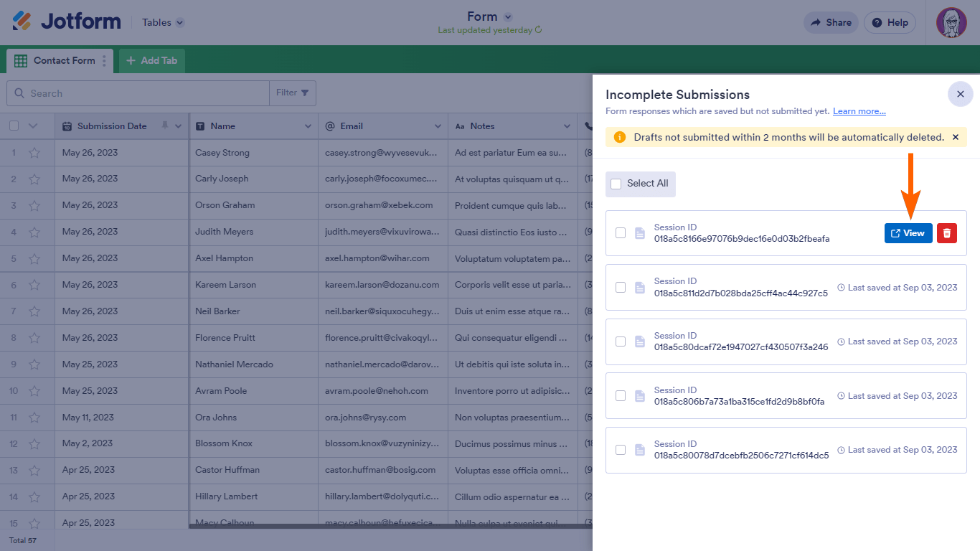Click the refresh icon beside Last updated
This screenshot has width=980, height=551.
(x=539, y=30)
